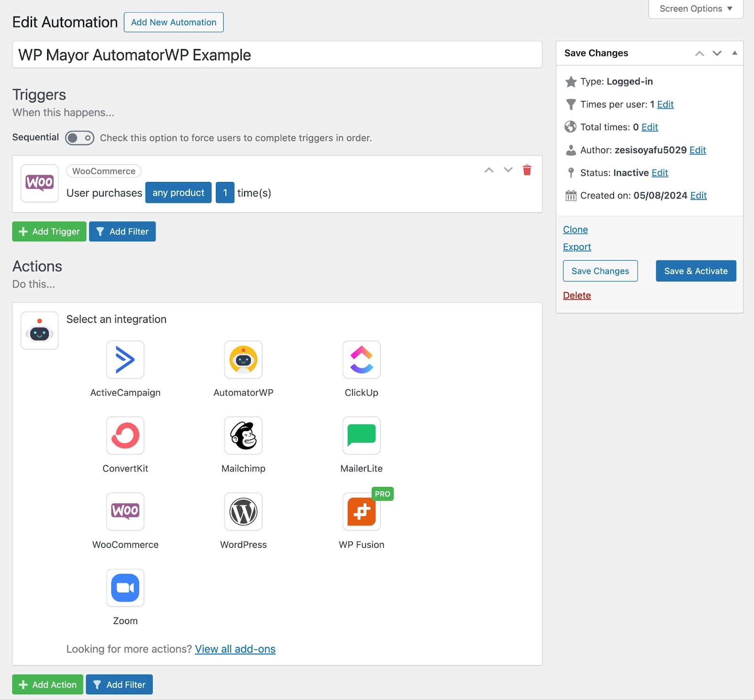The width and height of the screenshot is (754, 700).
Task: Click the 'Triggers' section heading
Action: 39,95
